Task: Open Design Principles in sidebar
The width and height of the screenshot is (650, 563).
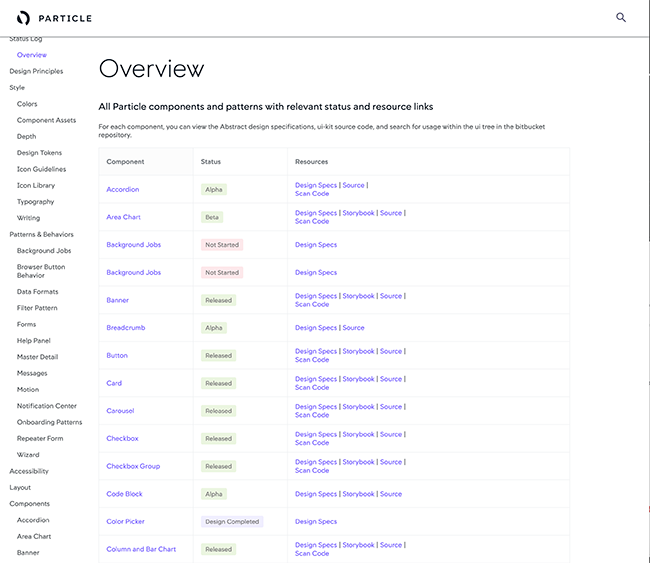Action: [36, 71]
